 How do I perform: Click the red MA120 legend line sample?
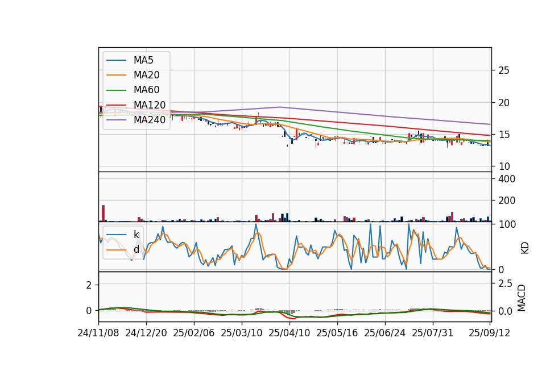(116, 105)
